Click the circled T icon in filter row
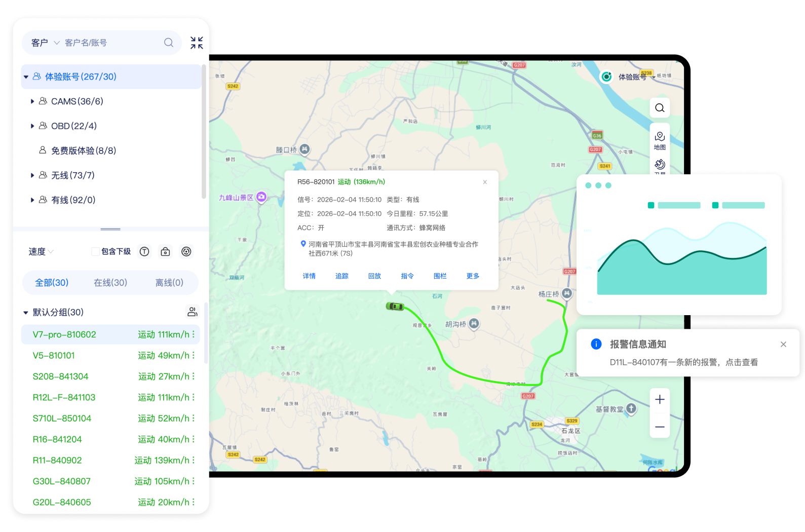Viewport: 805px width, 532px height. [144, 252]
